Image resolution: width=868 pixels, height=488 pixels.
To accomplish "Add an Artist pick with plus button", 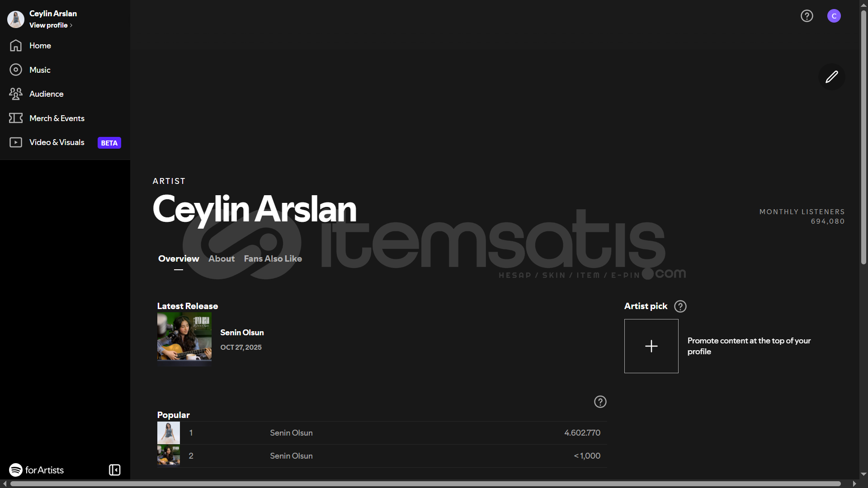I will 651,346.
